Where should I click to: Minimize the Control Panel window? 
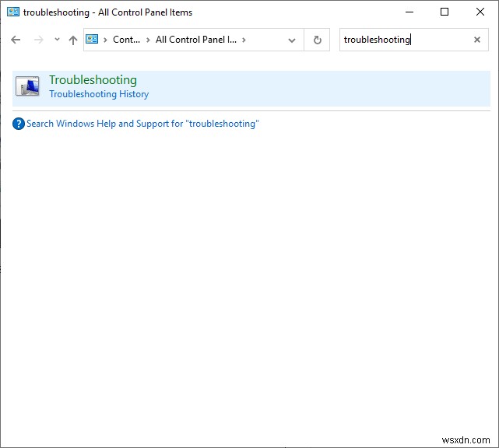[x=409, y=12]
